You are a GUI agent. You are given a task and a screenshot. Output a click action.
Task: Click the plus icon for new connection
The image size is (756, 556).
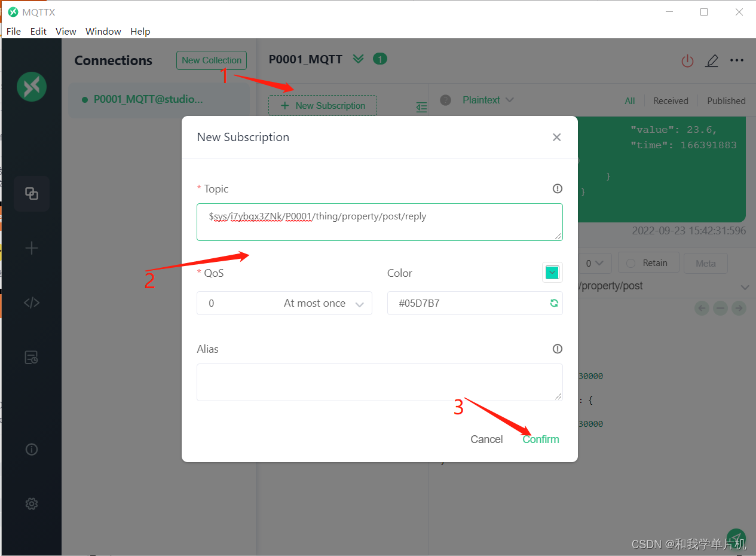click(32, 248)
